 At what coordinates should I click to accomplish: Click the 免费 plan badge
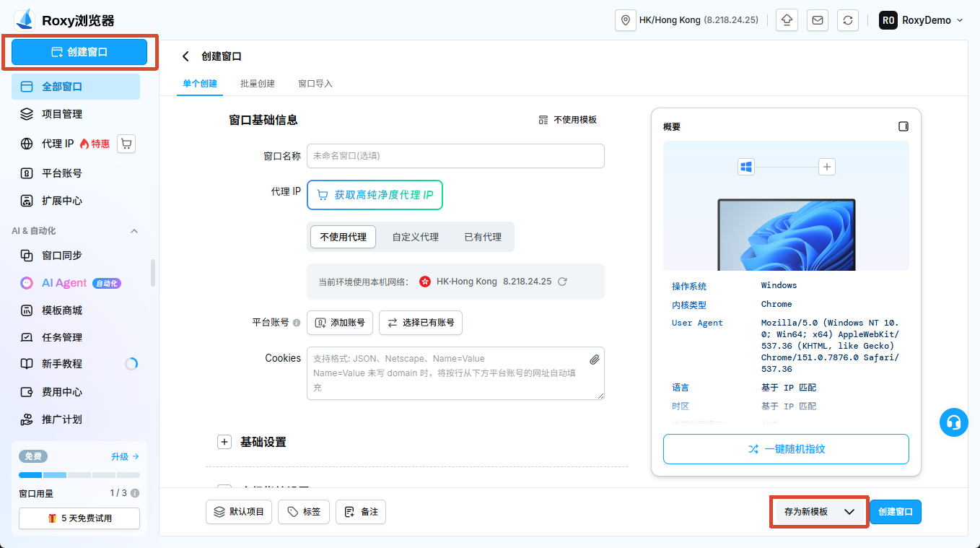[33, 456]
